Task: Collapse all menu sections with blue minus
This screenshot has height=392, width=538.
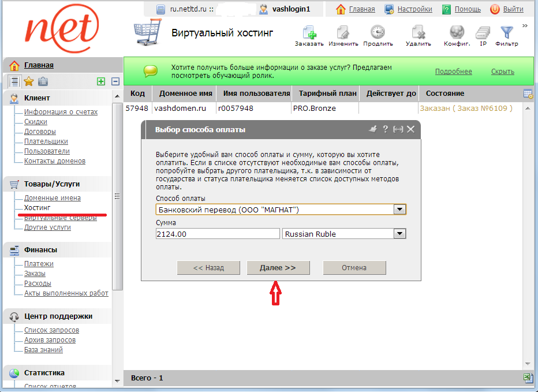Action: tap(115, 81)
